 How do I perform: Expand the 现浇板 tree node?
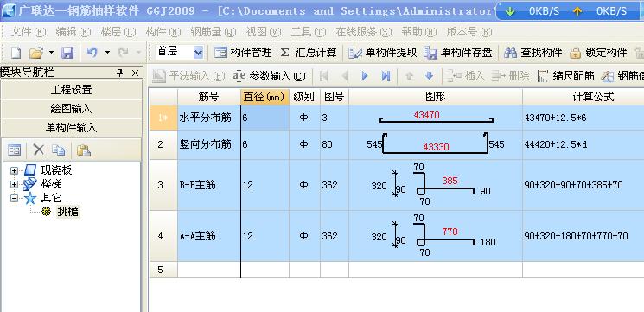14,170
